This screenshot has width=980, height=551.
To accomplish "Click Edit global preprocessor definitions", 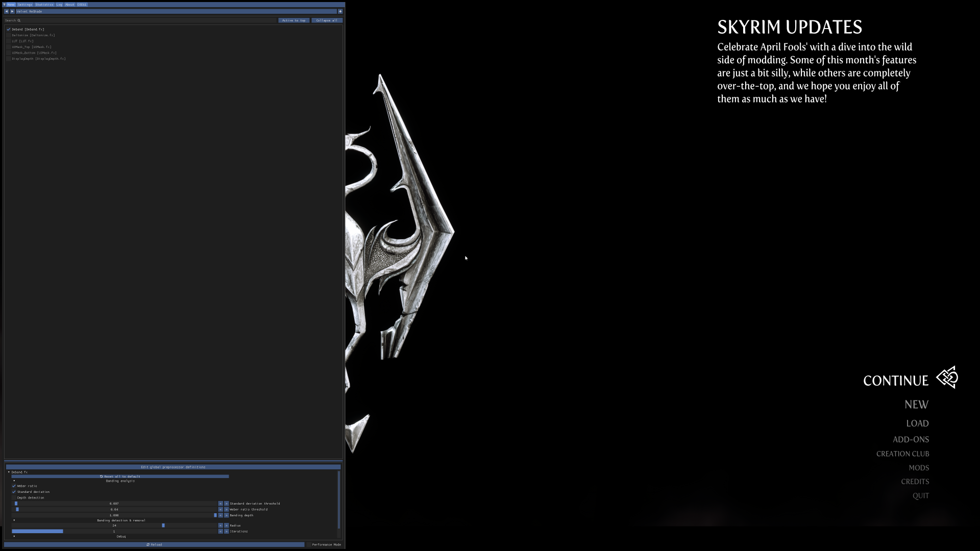I will [x=173, y=467].
